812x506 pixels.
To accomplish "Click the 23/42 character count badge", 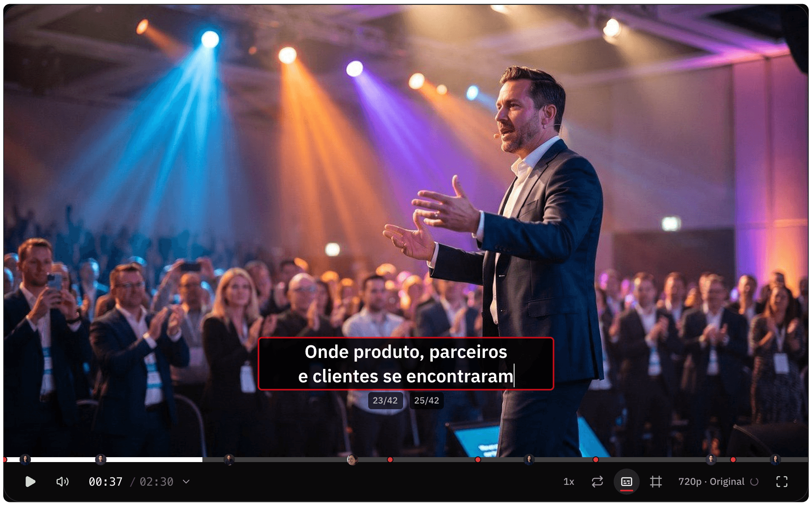I will pos(385,400).
